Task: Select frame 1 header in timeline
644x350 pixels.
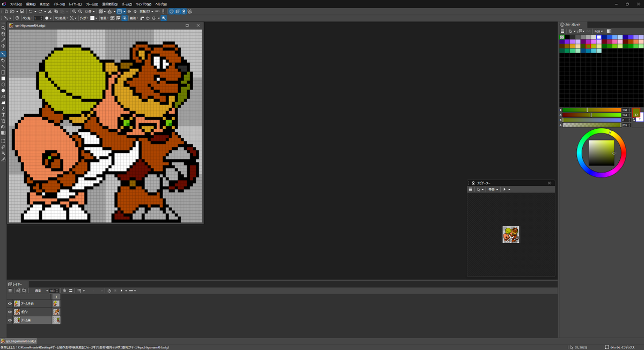Action: 56,297
